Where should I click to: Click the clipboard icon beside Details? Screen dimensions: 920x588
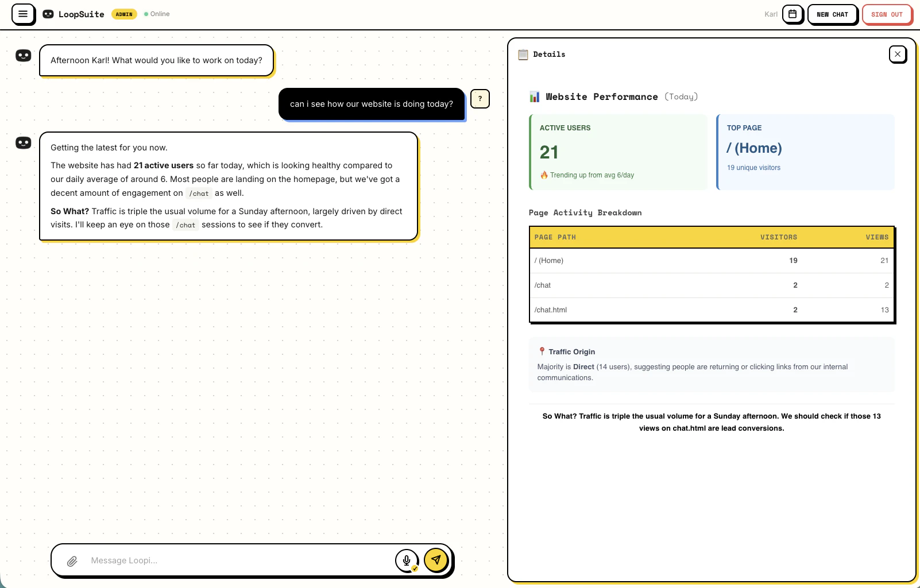pos(523,54)
